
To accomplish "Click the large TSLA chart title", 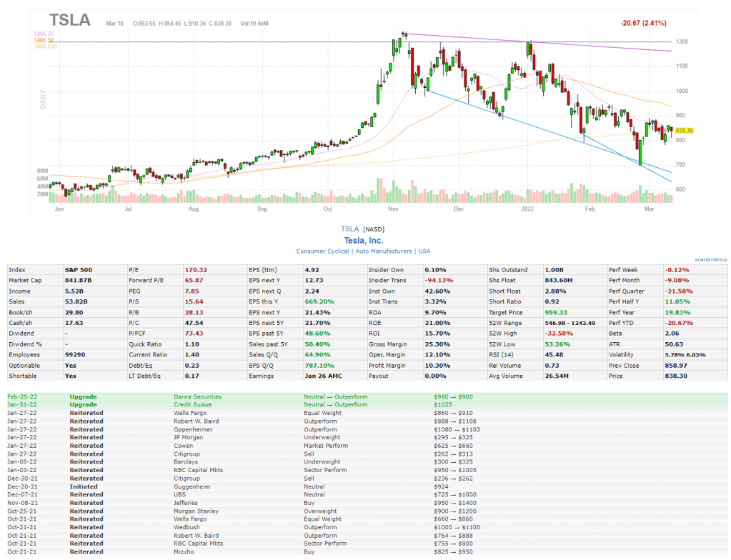I will [x=69, y=20].
